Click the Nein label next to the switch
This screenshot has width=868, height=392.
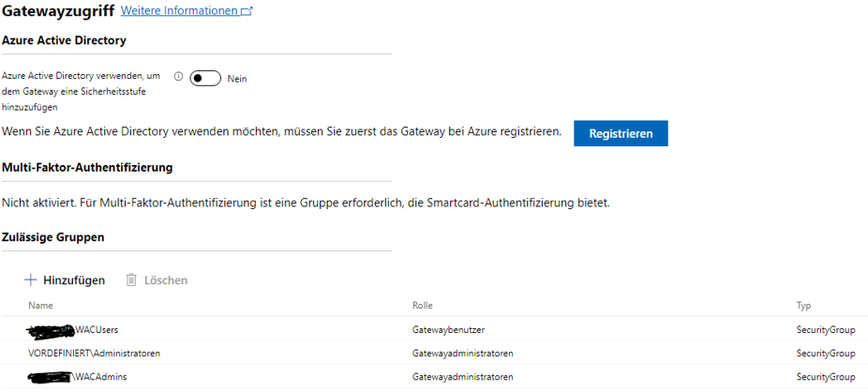coord(237,79)
